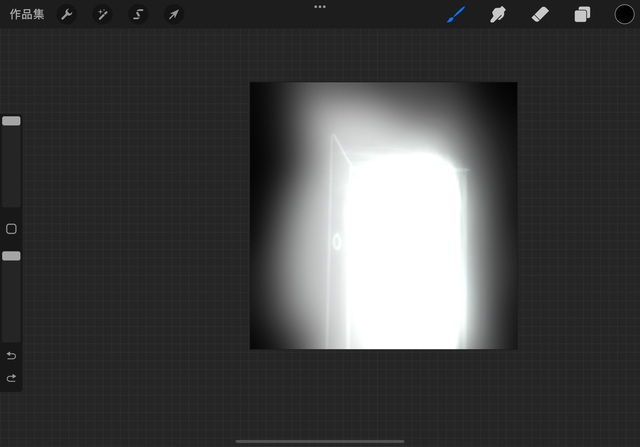The height and width of the screenshot is (447, 640).
Task: Click the brush size slider handle
Action: 11,121
